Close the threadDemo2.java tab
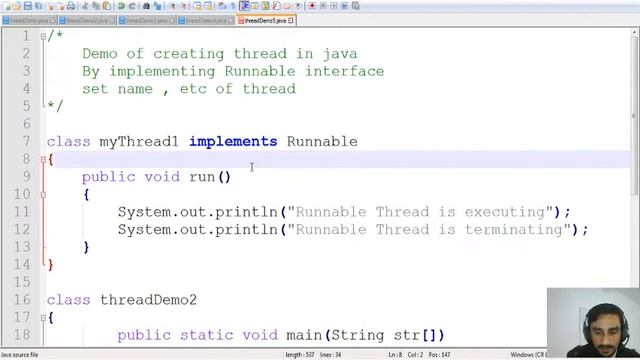This screenshot has height=360, width=640. point(112,20)
